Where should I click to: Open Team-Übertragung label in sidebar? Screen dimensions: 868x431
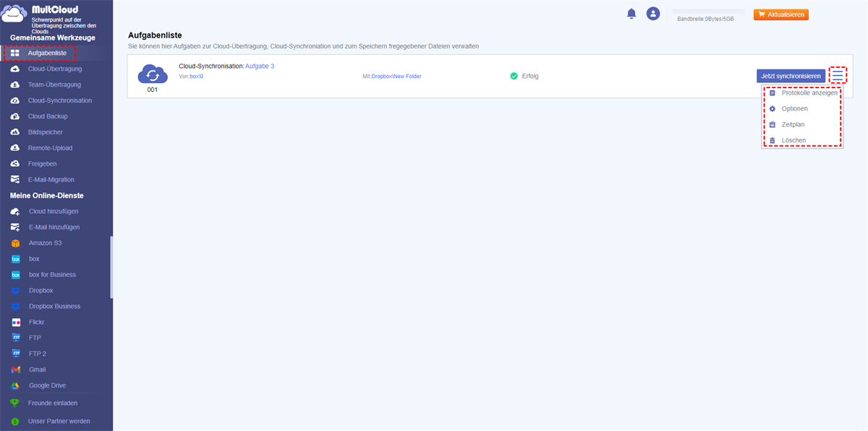(x=54, y=85)
